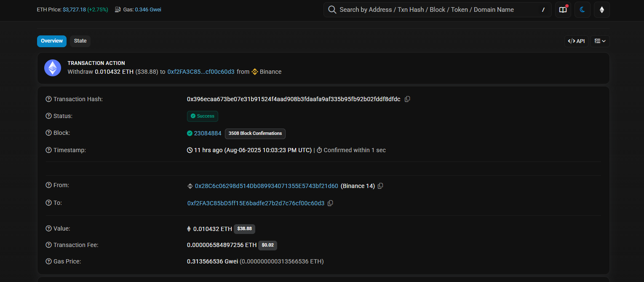Click the Gas 0.346 Gwei link
Viewport: 644px width, 282px height.
coord(148,9)
